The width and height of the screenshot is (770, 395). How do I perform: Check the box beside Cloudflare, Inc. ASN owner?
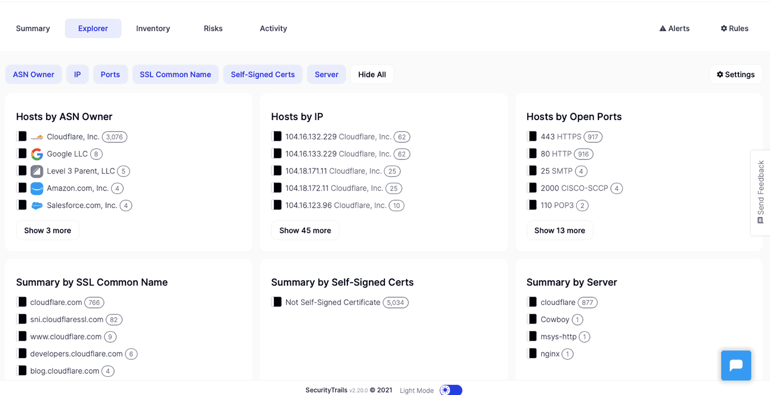tap(22, 137)
